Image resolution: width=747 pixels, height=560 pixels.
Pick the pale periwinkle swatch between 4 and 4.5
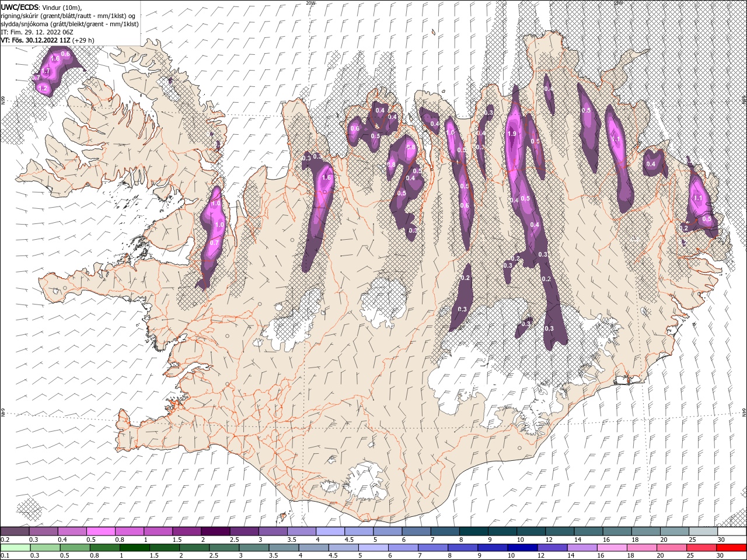coord(330,531)
